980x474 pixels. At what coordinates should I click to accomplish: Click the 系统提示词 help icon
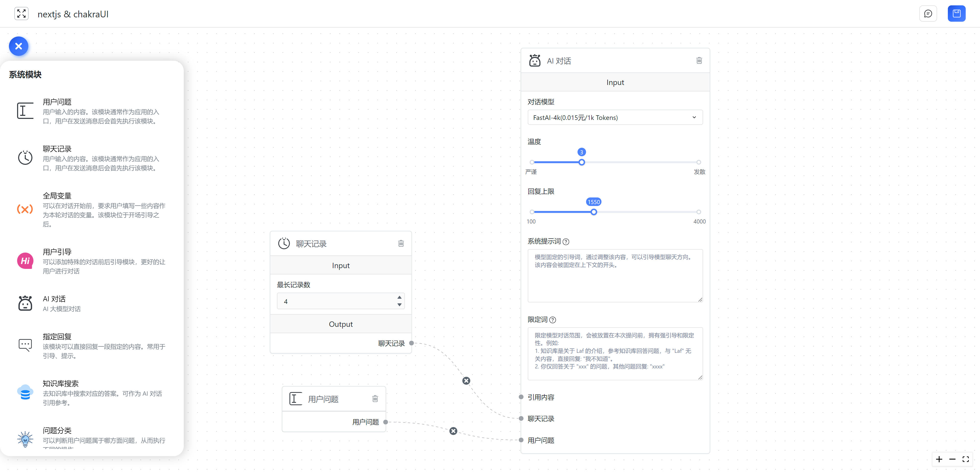(566, 242)
